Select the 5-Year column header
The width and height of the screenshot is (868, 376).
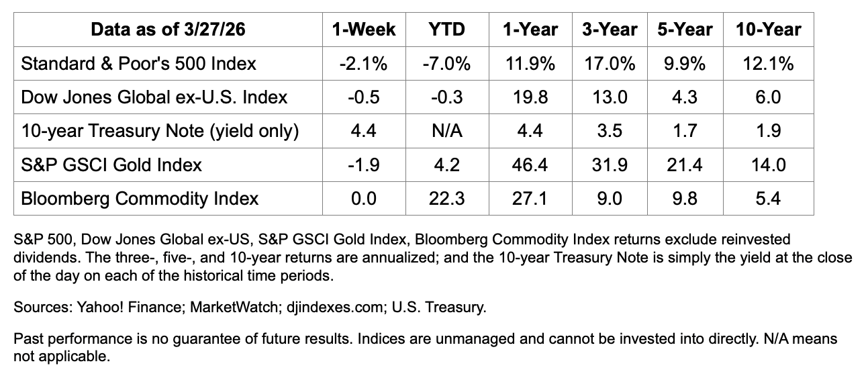point(685,30)
